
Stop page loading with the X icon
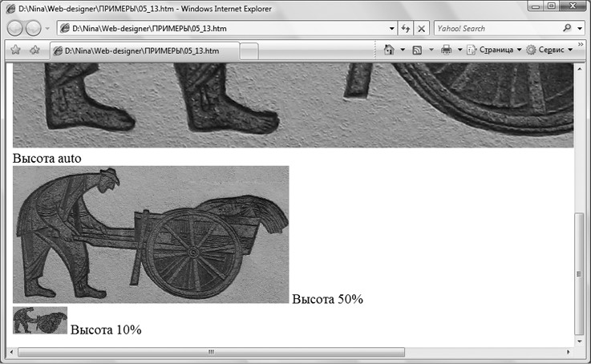tap(422, 29)
